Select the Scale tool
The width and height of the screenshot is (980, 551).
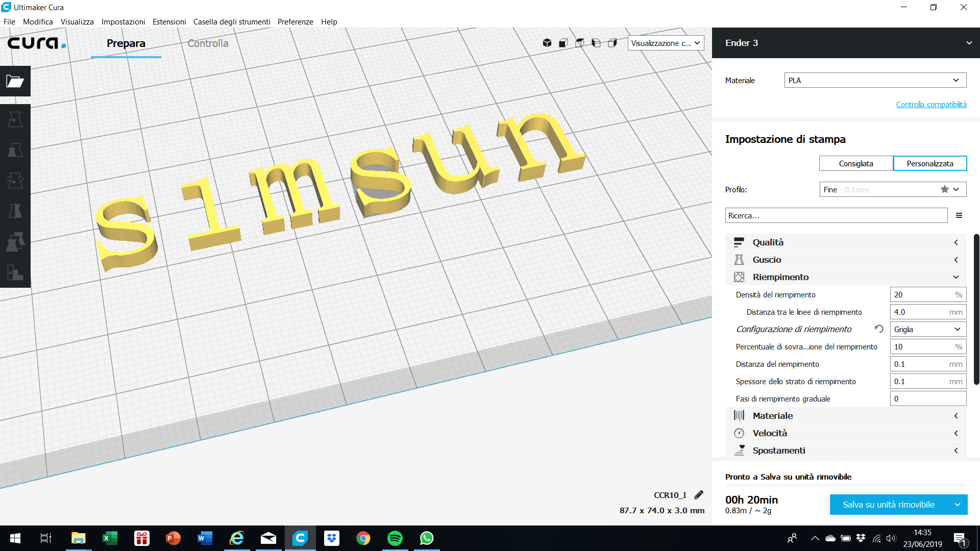click(x=15, y=149)
